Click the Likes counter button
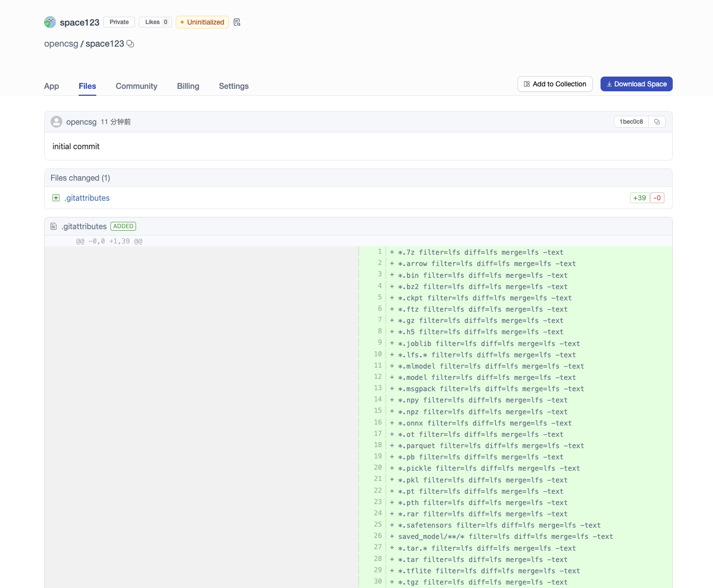 point(156,22)
